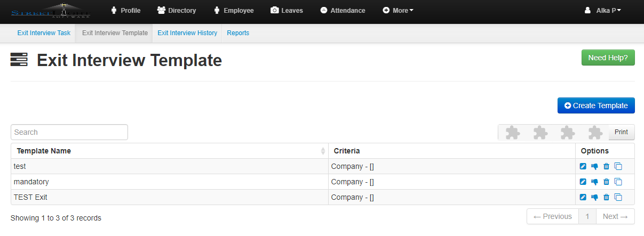Image resolution: width=644 pixels, height=236 pixels.
Task: Click the Create Template button
Action: (596, 105)
